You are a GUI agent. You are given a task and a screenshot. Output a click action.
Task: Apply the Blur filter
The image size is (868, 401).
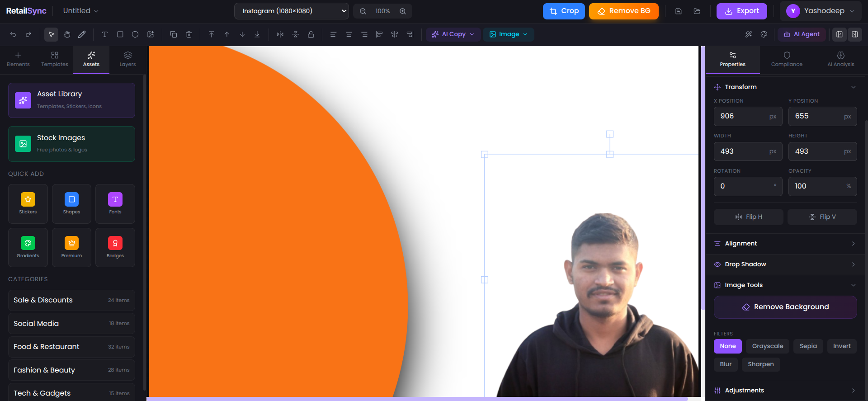(x=726, y=364)
